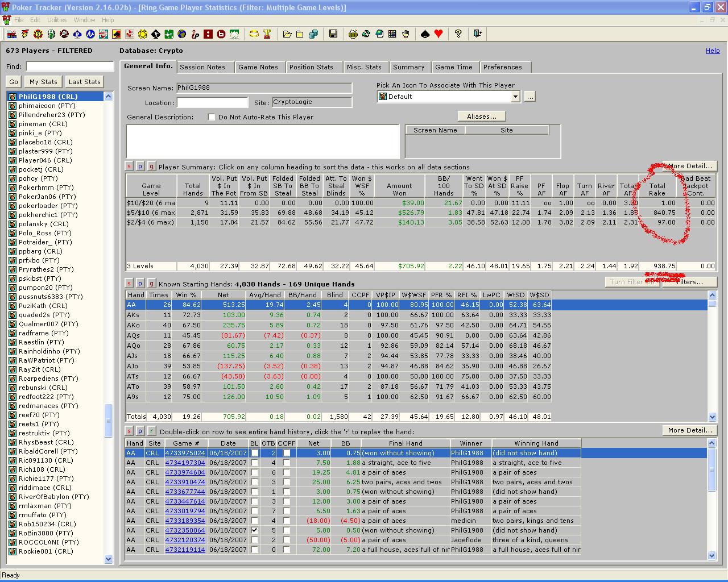Click the gold trophy toolbar icon
The width and height of the screenshot is (728, 582).
[x=266, y=34]
